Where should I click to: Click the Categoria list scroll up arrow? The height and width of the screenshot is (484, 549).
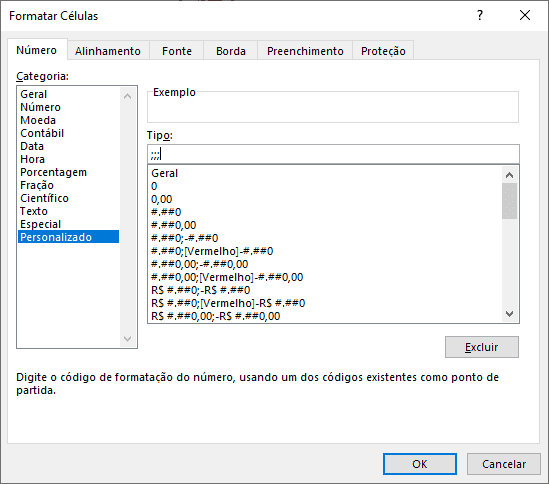point(127,96)
